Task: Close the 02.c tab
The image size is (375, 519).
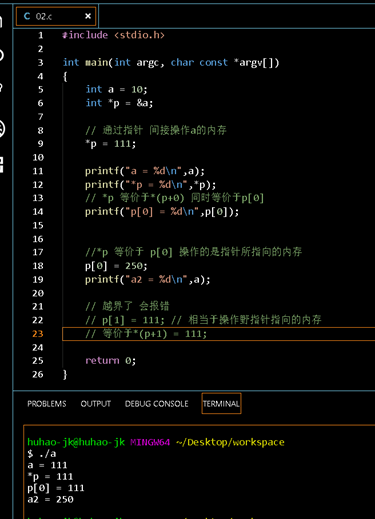Action: click(88, 16)
